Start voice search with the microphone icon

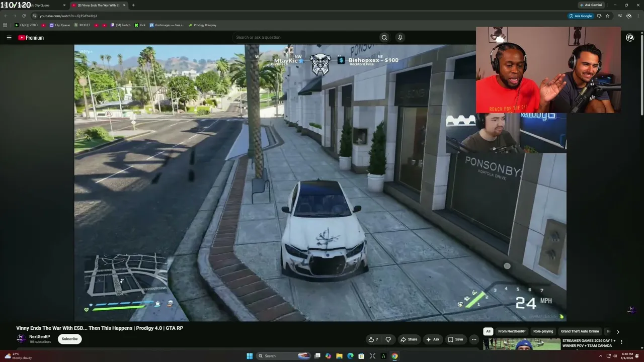pos(400,37)
